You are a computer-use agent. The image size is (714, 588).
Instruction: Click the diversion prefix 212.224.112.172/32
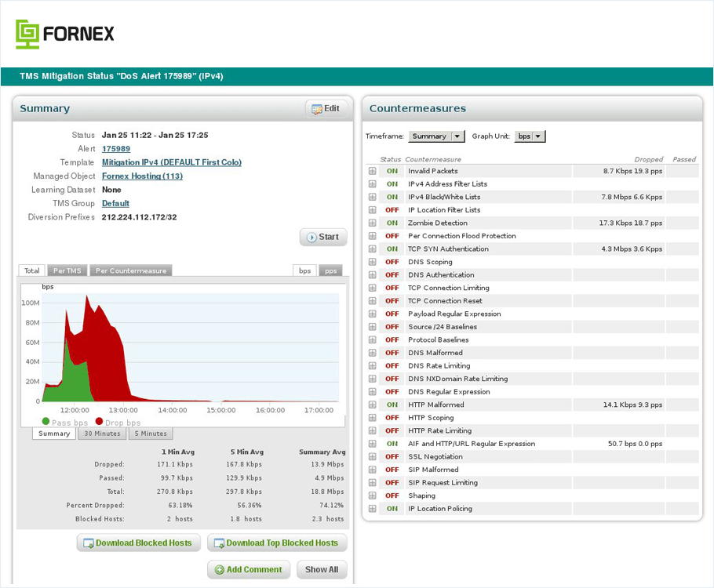pyautogui.click(x=140, y=217)
